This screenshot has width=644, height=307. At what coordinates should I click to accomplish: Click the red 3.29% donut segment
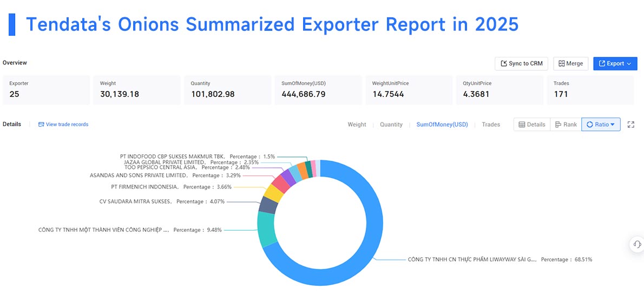pos(281,183)
